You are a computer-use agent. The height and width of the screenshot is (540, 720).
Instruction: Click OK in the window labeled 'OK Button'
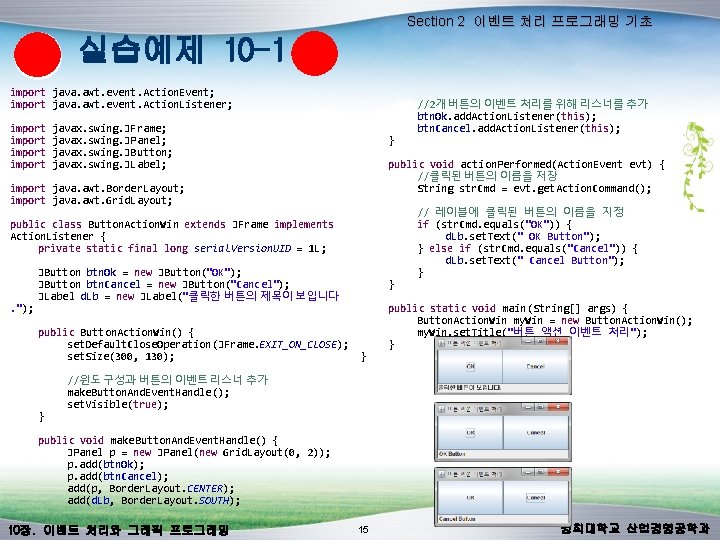coord(470,432)
